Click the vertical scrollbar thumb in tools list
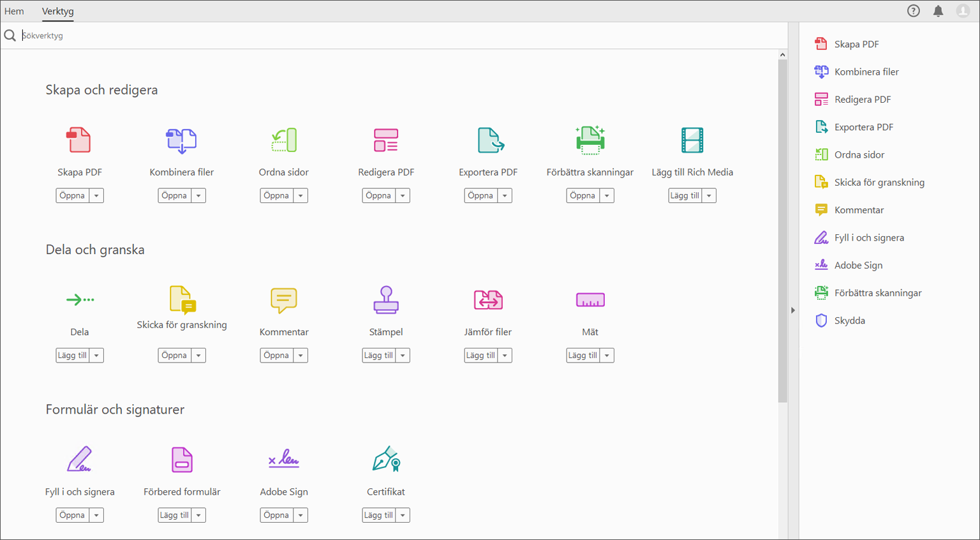This screenshot has width=980, height=540. (782, 231)
